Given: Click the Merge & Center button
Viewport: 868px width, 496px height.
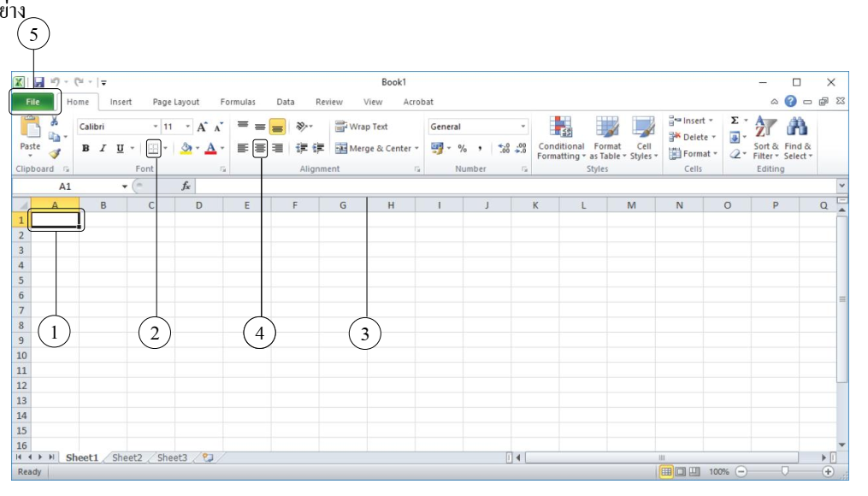Looking at the screenshot, I should (x=377, y=148).
